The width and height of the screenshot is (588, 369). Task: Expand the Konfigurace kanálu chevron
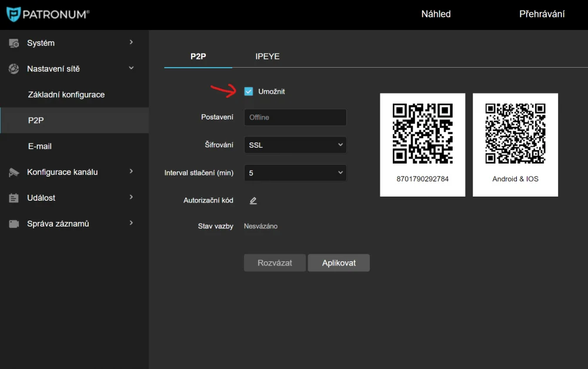tap(131, 171)
